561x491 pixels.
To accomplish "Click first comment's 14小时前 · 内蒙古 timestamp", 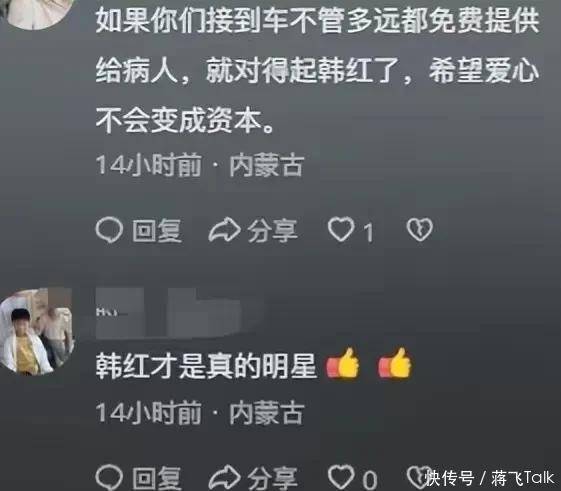I will [200, 165].
